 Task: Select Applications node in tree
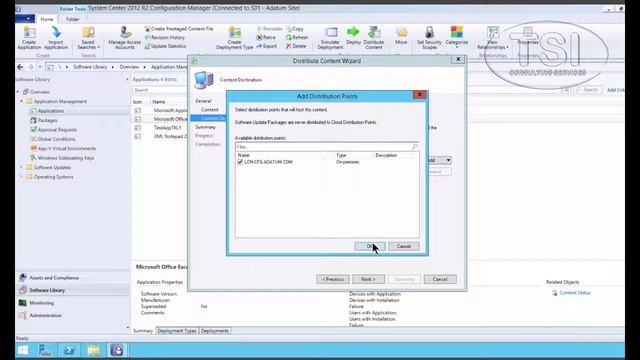coord(51,111)
